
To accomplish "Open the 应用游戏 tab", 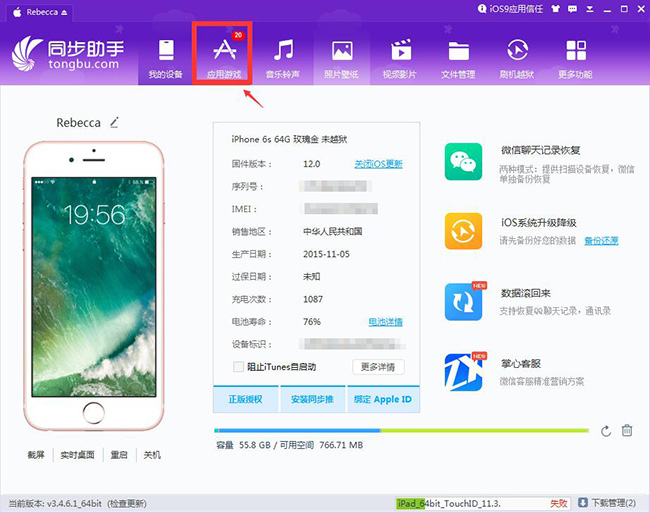I will point(224,54).
